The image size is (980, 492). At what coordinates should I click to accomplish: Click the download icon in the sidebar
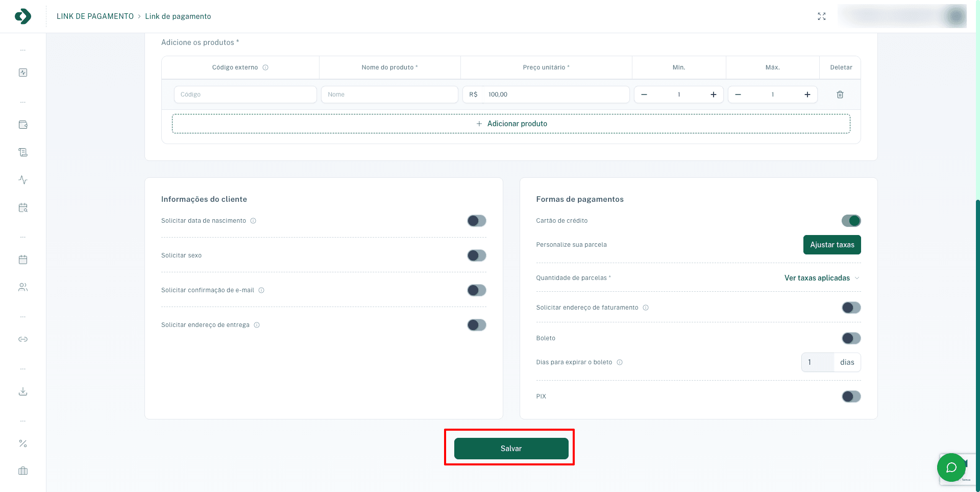[23, 391]
